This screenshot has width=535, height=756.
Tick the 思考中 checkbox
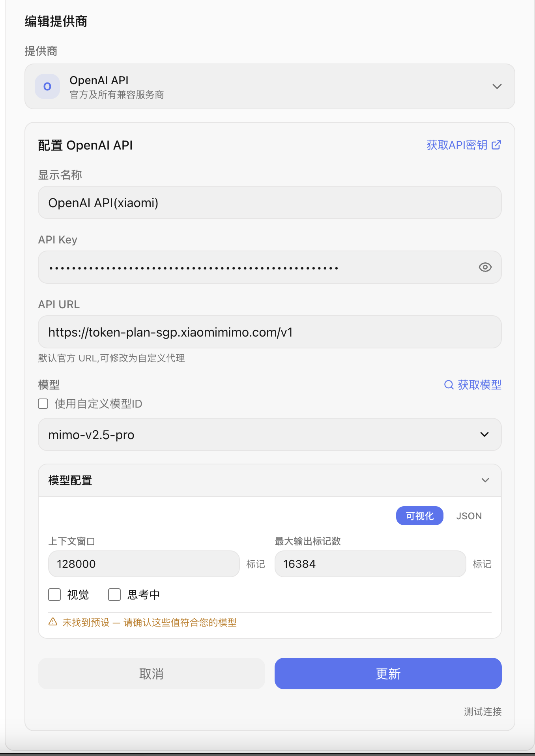114,595
